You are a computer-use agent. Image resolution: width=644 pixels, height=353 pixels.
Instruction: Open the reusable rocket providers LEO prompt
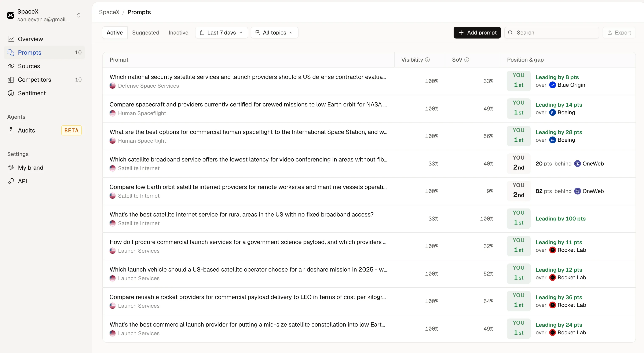(248, 297)
